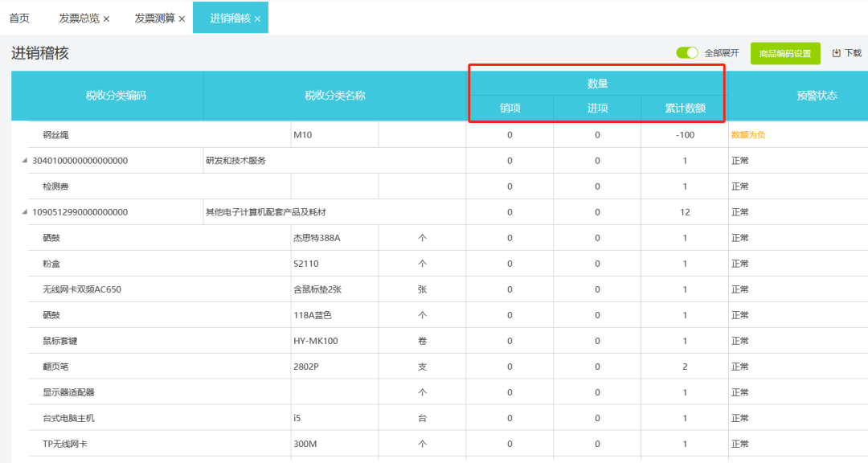Viewport: 868px width, 463px height.
Task: Close the 发票总览 tab
Action: (106, 18)
